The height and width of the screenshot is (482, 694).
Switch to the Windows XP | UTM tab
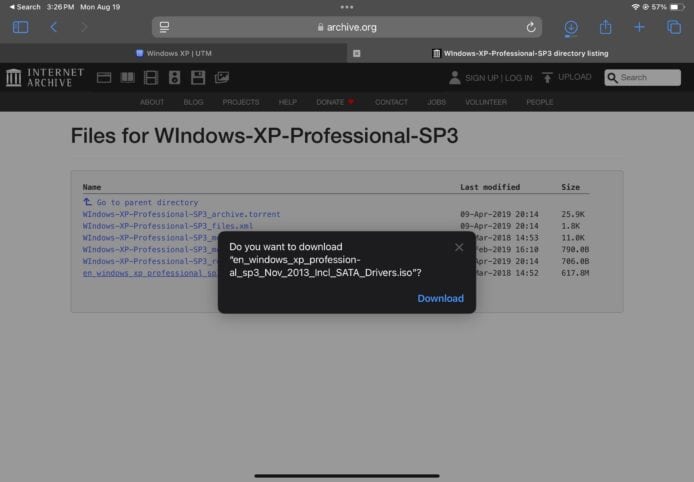(180, 53)
